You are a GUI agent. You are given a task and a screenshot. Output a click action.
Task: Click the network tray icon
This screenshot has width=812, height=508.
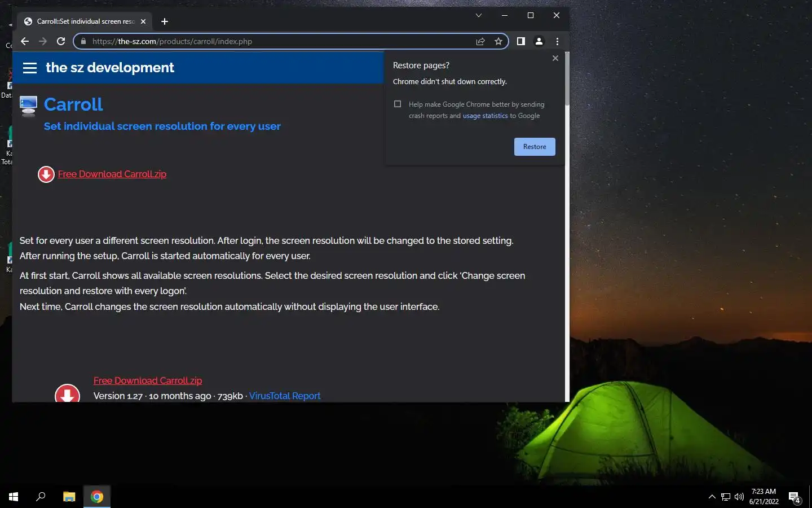726,497
